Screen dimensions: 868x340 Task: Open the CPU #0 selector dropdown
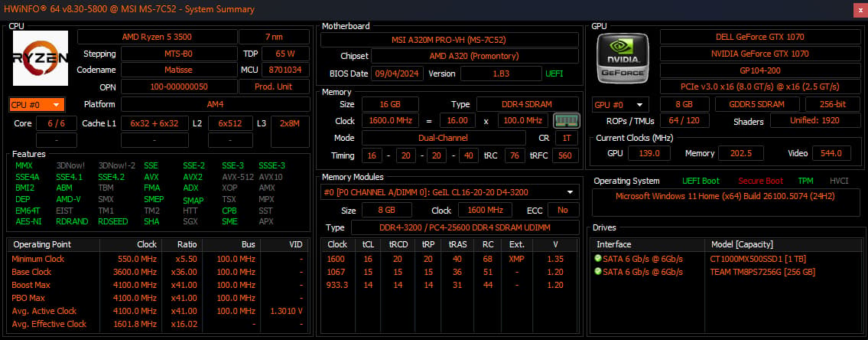coord(37,104)
